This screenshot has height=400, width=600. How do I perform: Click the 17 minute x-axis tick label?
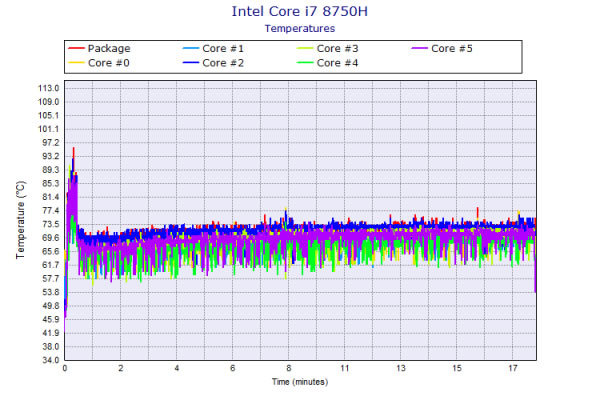click(513, 368)
